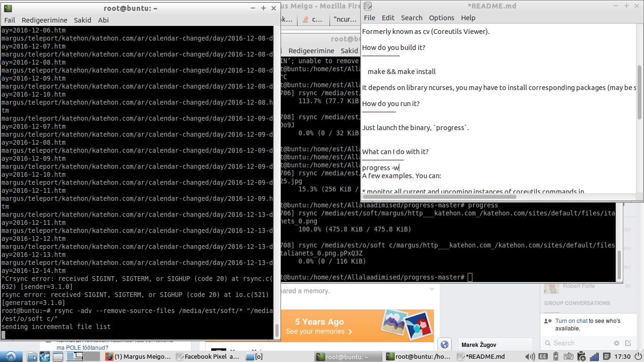Open the network signal tray icon
The width and height of the screenshot is (644, 362).
594,356
